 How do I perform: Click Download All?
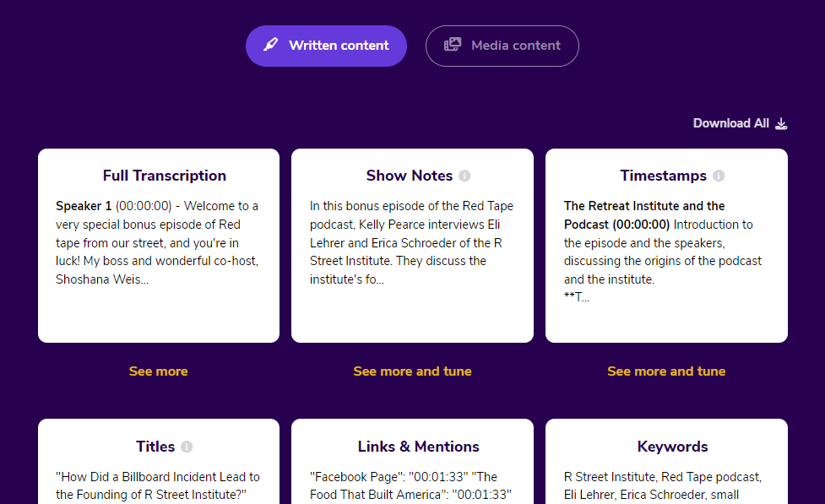730,123
